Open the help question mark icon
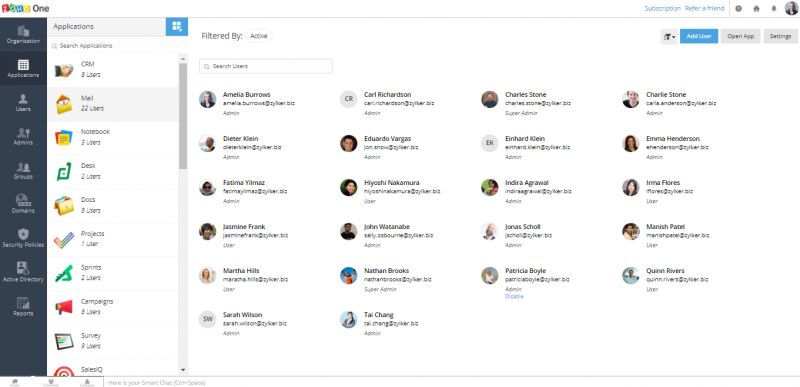Image resolution: width=800 pixels, height=387 pixels. pos(739,9)
